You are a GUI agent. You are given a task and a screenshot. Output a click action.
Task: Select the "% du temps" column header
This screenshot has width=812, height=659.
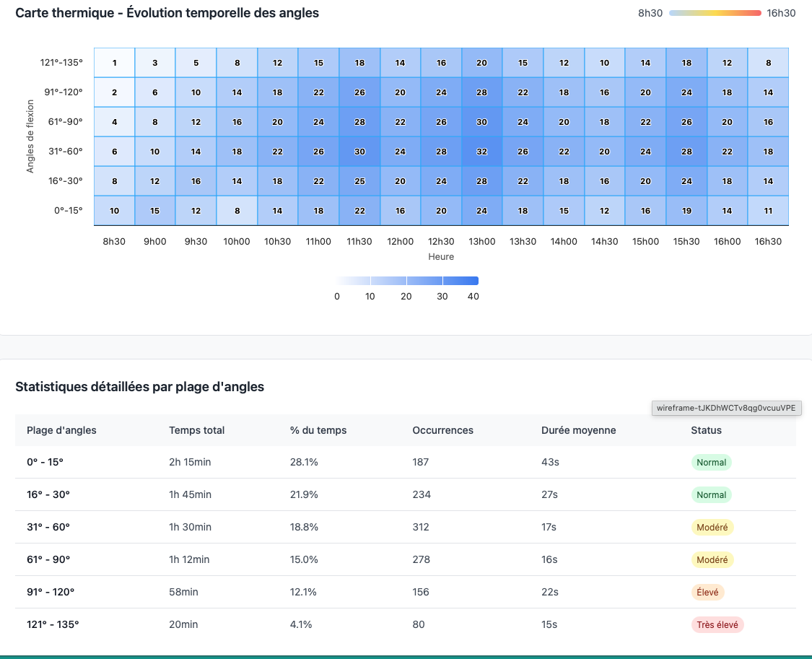pyautogui.click(x=318, y=430)
